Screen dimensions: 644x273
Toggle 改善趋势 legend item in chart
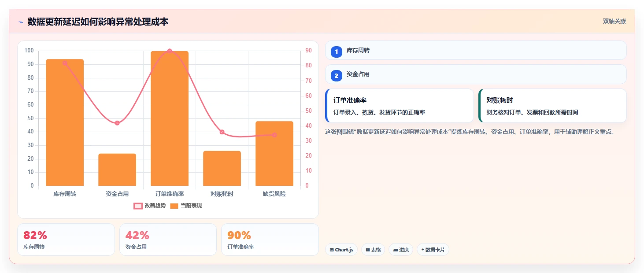pyautogui.click(x=150, y=206)
